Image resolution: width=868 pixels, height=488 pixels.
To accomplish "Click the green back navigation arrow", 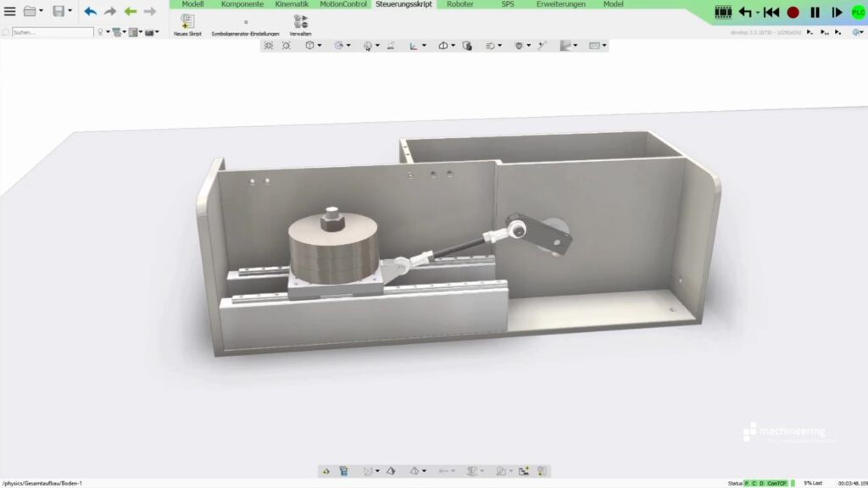I will (130, 11).
